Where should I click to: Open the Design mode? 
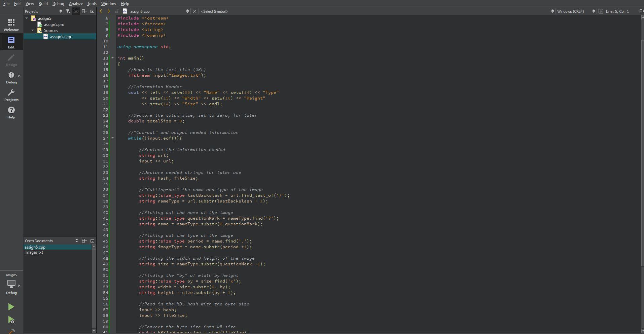11,60
